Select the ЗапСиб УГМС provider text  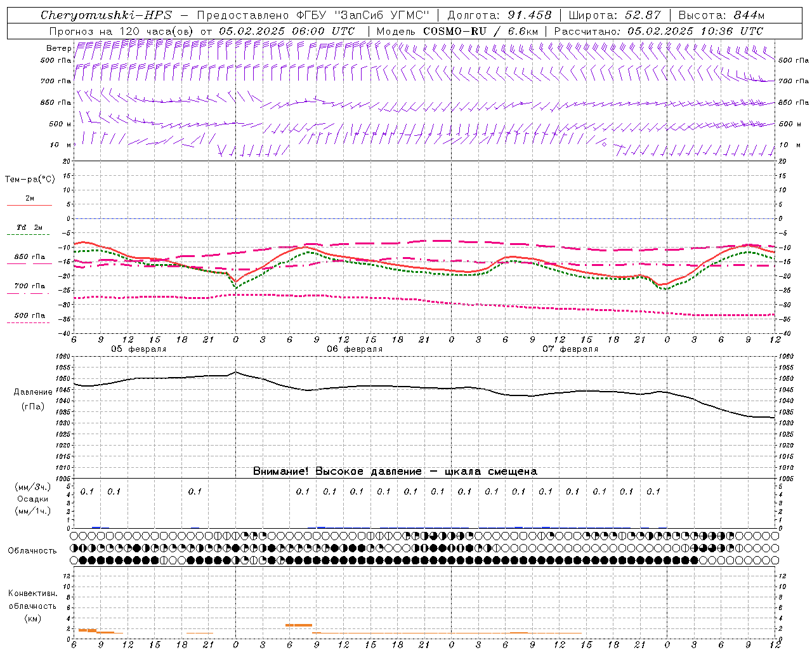coord(381,15)
